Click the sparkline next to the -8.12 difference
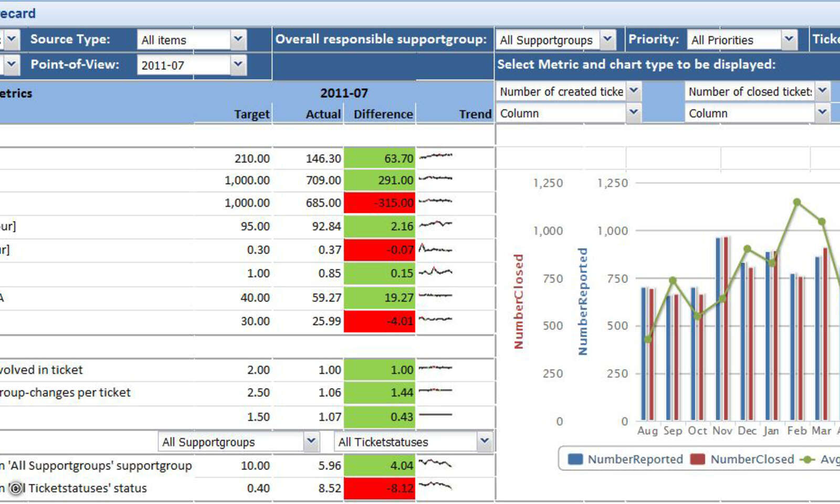Viewport: 840px width, 504px height. 436,486
